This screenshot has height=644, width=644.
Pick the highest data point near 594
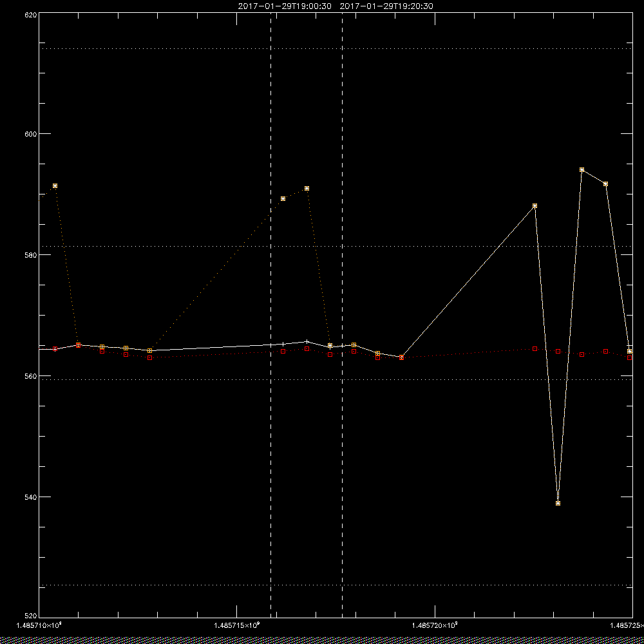point(582,169)
